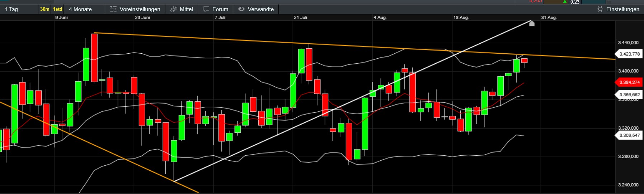This screenshot has width=644, height=194.
Task: Click the 31 Aug. date label
Action: point(549,18)
